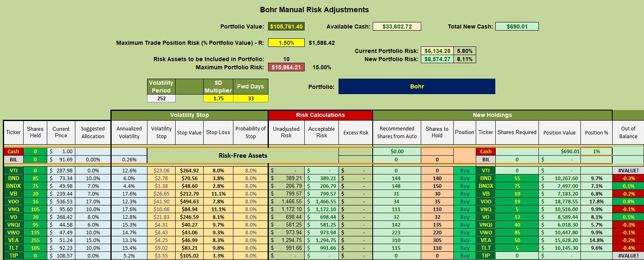Click the 5.80% current risk percentage
The image size is (644, 260).
pyautogui.click(x=464, y=51)
